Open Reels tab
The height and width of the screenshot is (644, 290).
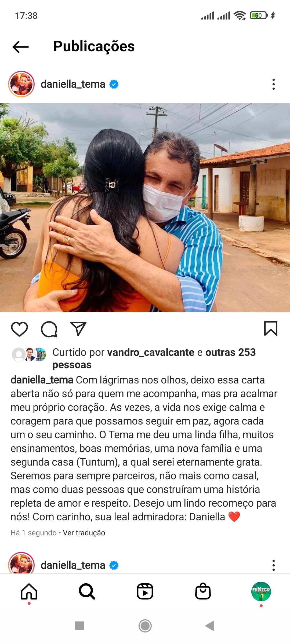[145, 591]
